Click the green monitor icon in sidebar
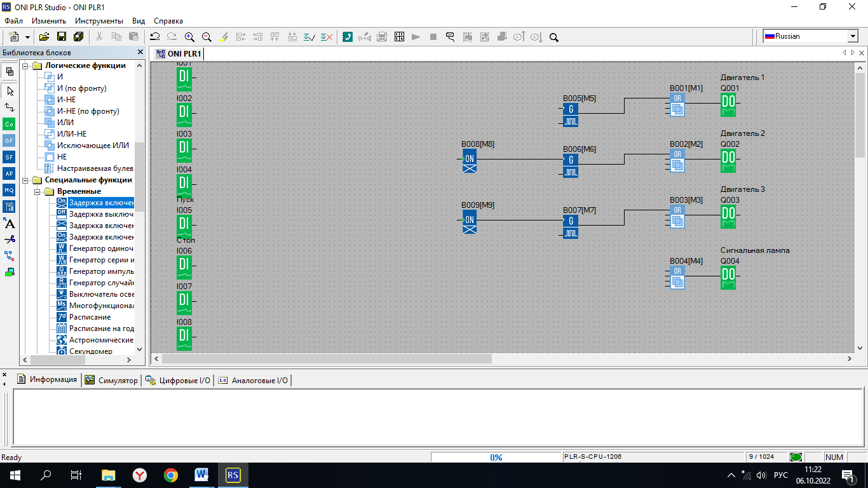This screenshot has height=488, width=868. tap(10, 273)
